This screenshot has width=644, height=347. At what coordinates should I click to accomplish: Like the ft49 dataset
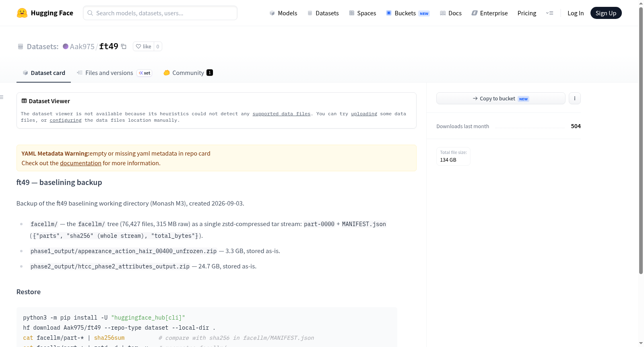tap(144, 46)
